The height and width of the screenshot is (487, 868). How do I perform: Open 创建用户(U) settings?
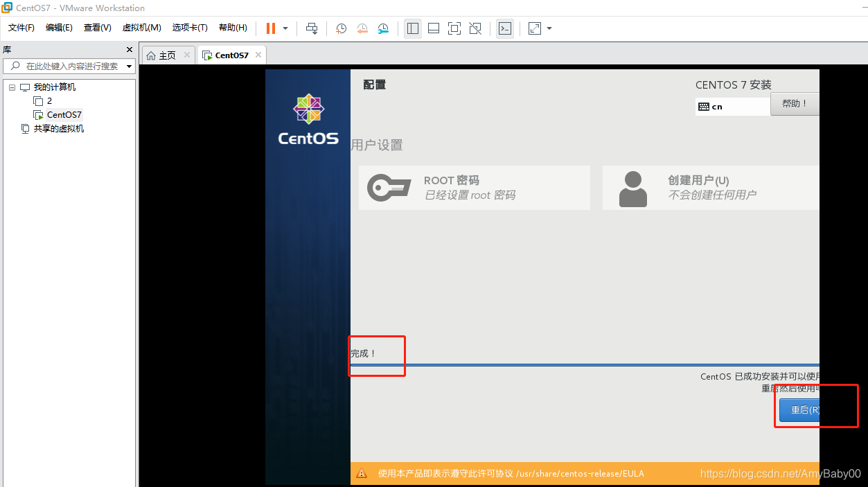tap(711, 188)
